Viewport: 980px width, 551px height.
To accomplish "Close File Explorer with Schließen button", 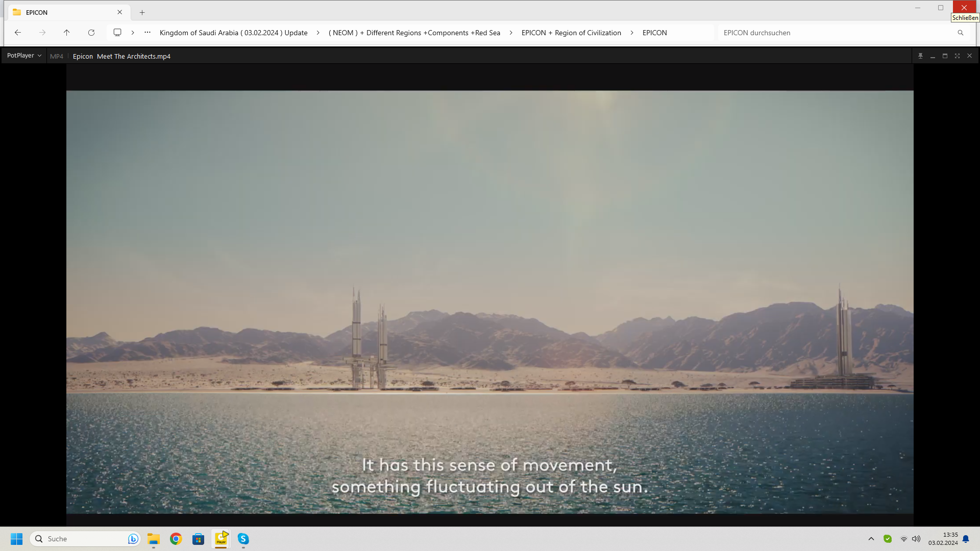I will (964, 8).
